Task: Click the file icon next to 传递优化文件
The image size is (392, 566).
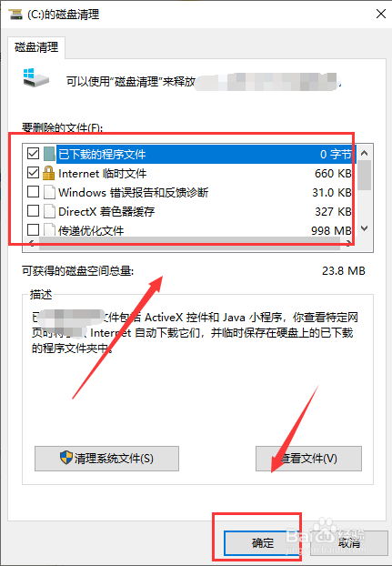Action: (x=49, y=230)
